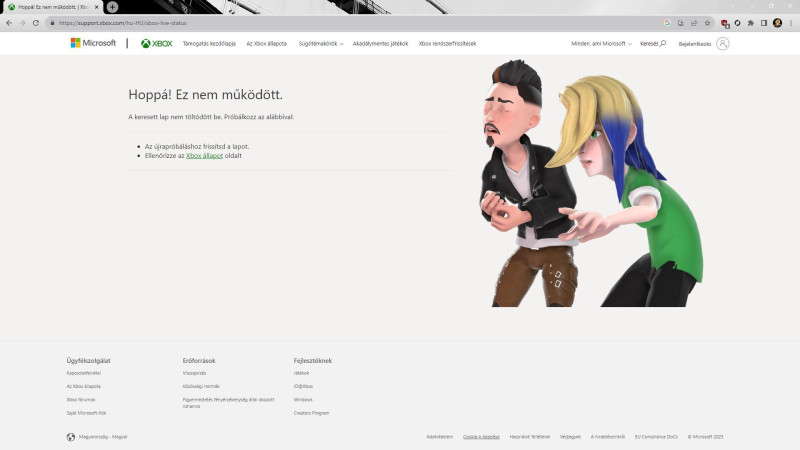The height and width of the screenshot is (450, 800).
Task: Open footer link 'Adatvédelem'
Action: click(x=439, y=437)
